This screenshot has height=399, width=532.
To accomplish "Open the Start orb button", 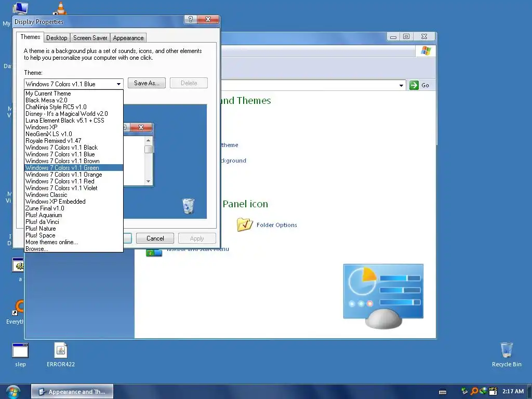I will click(x=13, y=392).
